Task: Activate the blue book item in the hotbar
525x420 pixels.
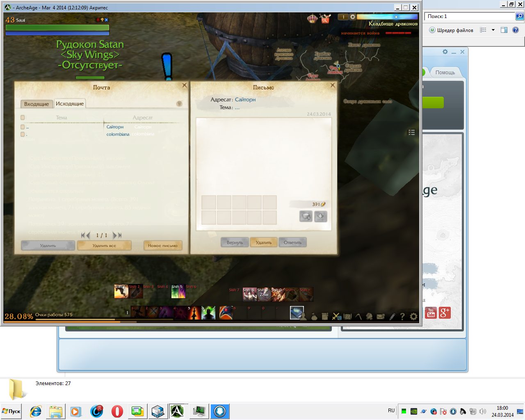Action: [297, 313]
